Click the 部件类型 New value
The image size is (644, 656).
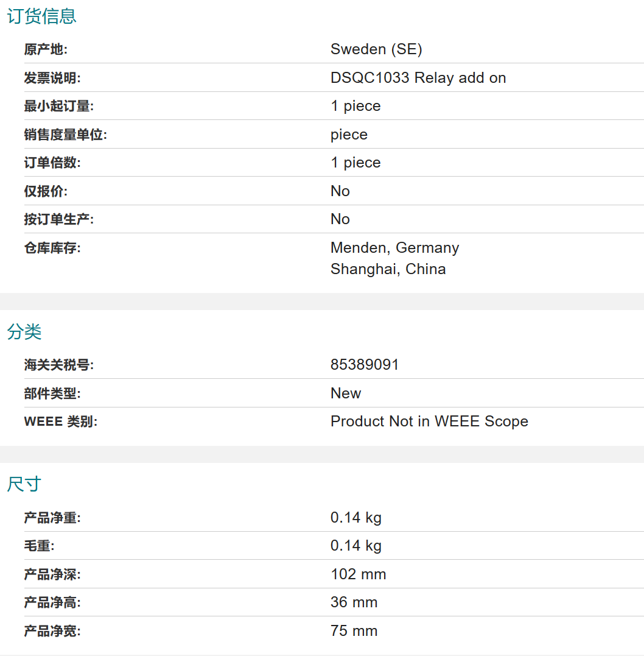tap(346, 393)
